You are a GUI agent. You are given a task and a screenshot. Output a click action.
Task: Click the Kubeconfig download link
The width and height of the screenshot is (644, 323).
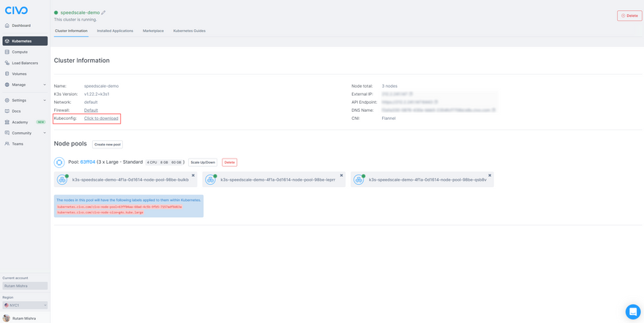(101, 118)
